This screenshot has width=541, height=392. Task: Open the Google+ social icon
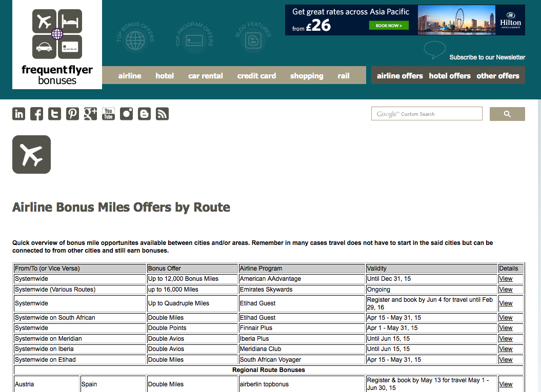click(90, 114)
